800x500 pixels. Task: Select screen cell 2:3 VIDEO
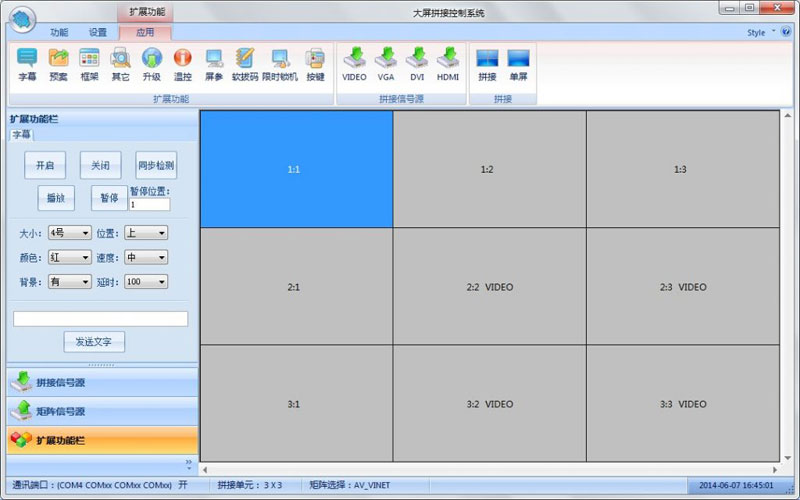pyautogui.click(x=683, y=286)
